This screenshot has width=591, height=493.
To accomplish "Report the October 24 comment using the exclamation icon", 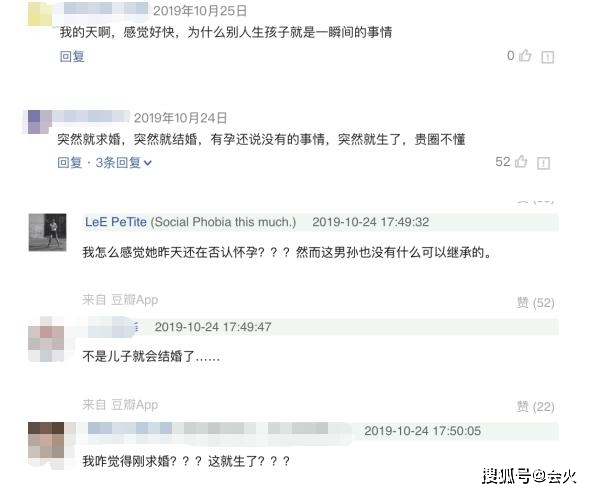I will (x=543, y=163).
